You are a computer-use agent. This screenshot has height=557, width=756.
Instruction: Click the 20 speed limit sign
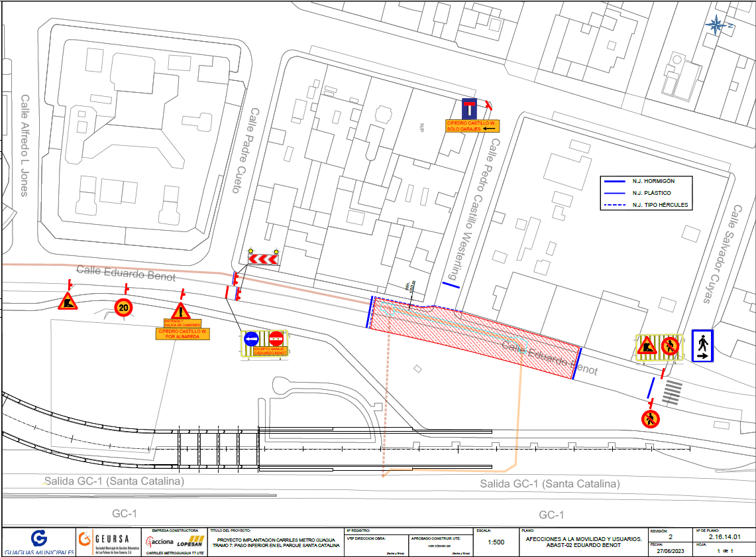123,308
